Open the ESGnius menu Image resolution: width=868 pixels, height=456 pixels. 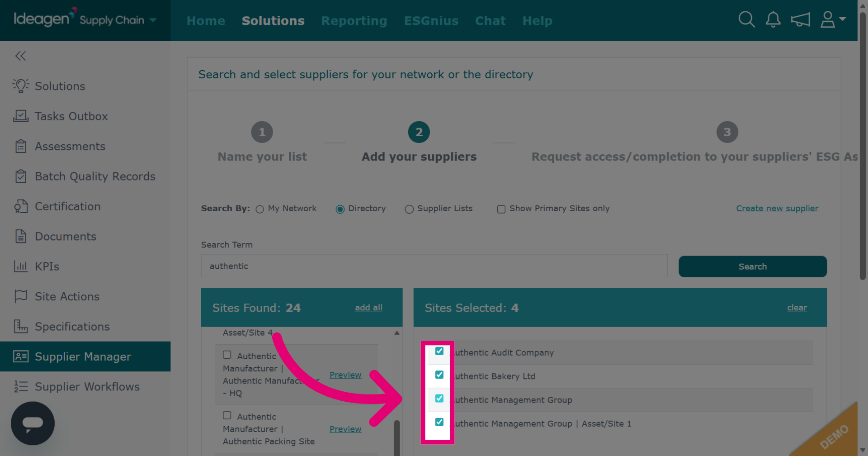(x=431, y=21)
